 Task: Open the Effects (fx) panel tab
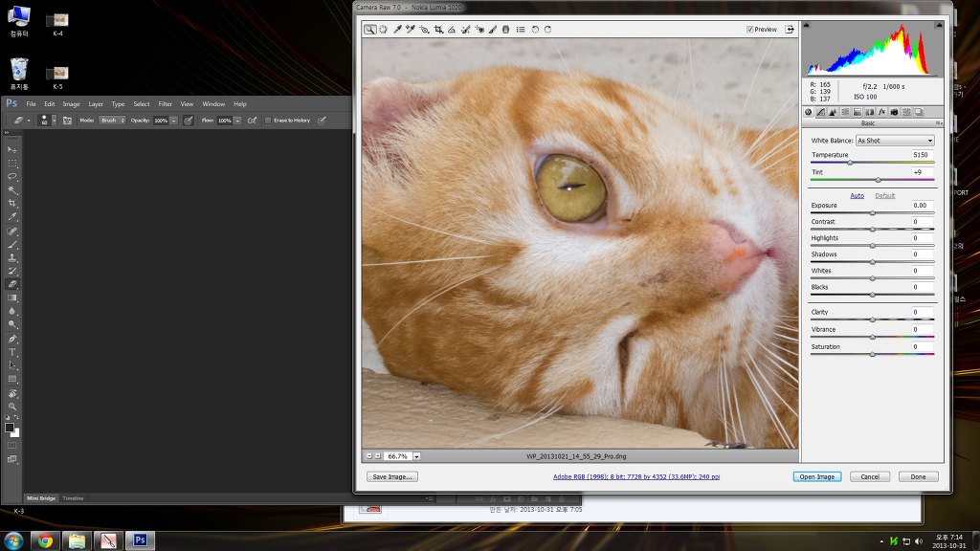point(881,112)
